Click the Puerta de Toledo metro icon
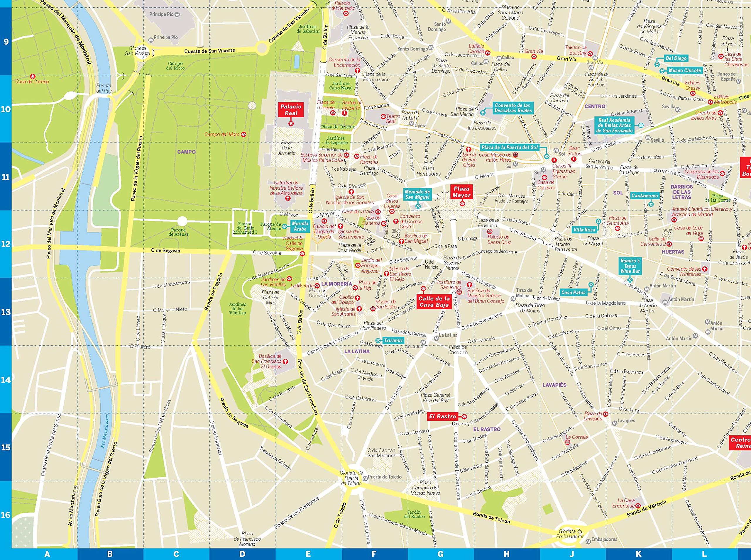Viewport: 751px width, 560px height. (365, 478)
